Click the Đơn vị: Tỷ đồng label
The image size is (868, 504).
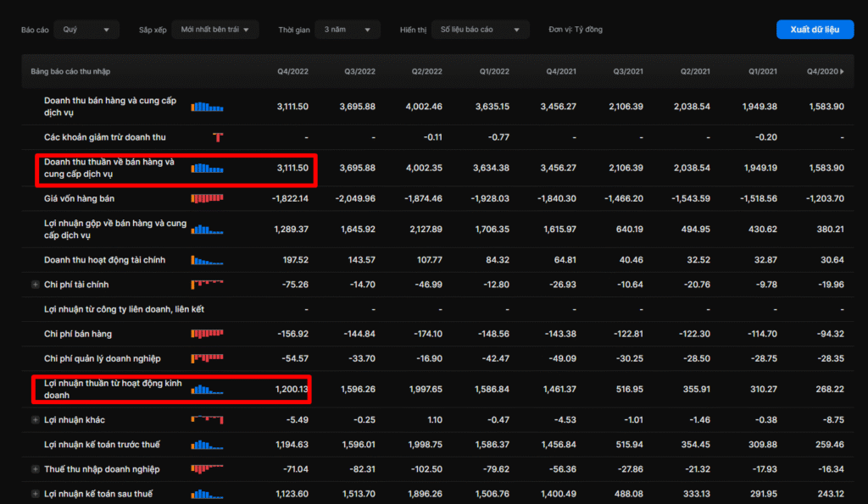click(576, 30)
